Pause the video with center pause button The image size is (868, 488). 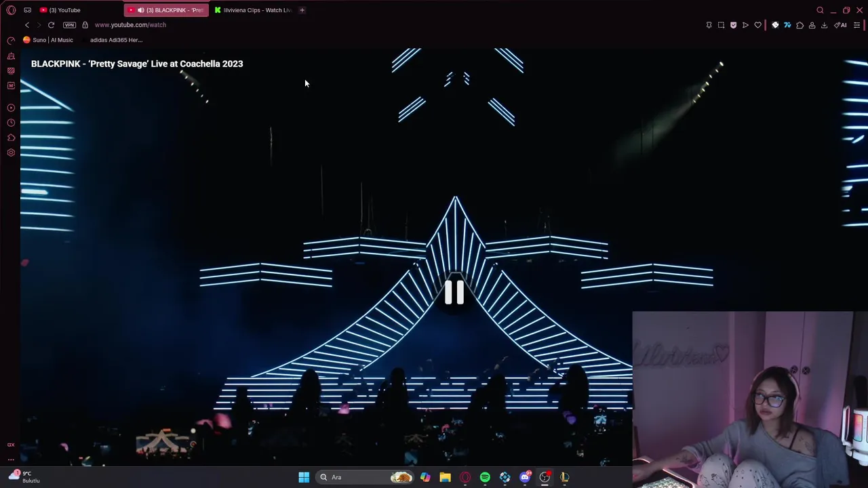coord(454,292)
